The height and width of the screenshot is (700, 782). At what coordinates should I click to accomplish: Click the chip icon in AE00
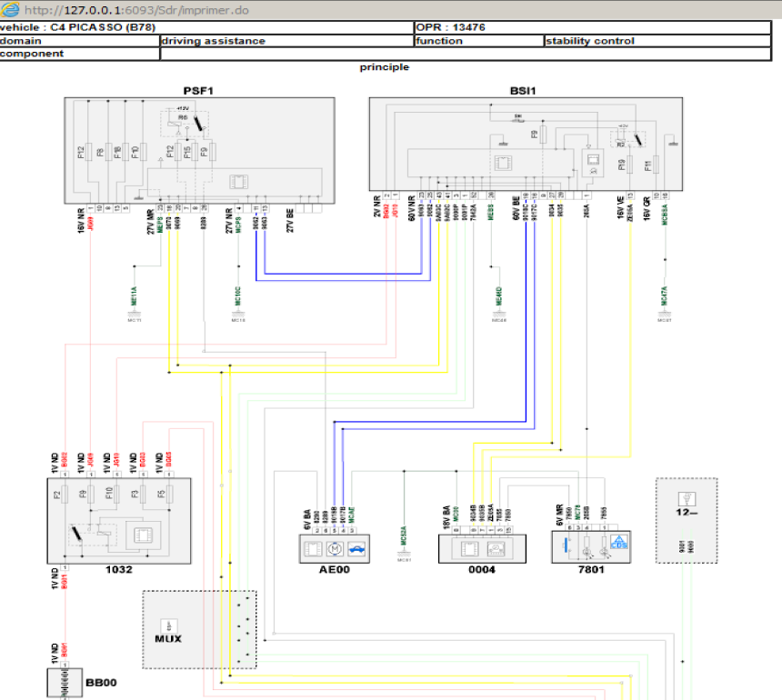tap(313, 549)
